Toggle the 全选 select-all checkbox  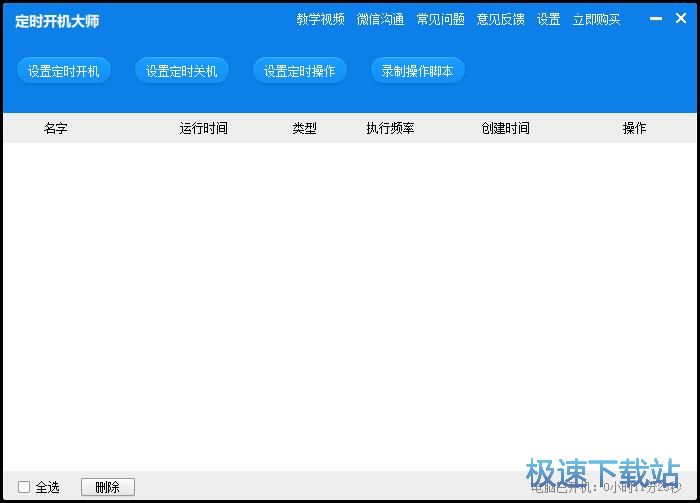(24, 487)
